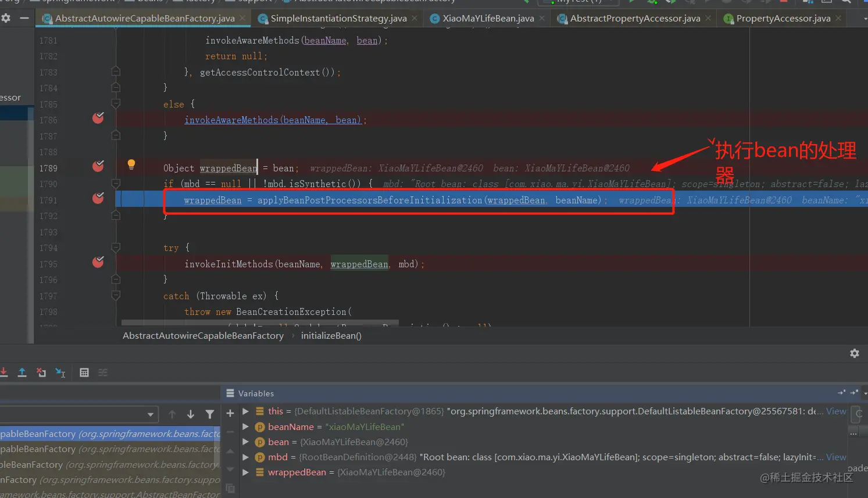Screen dimensions: 868x498
Task: Click getAccessControlContext() on line 1783
Action: (x=267, y=72)
